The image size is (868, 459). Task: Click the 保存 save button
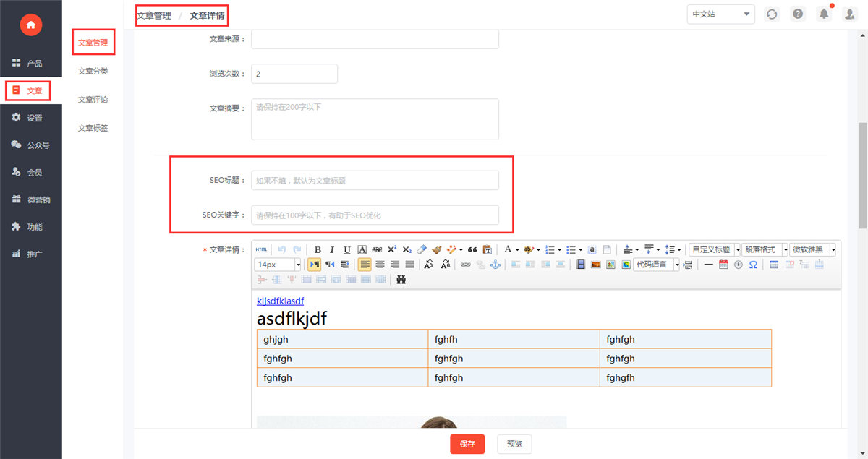click(467, 444)
